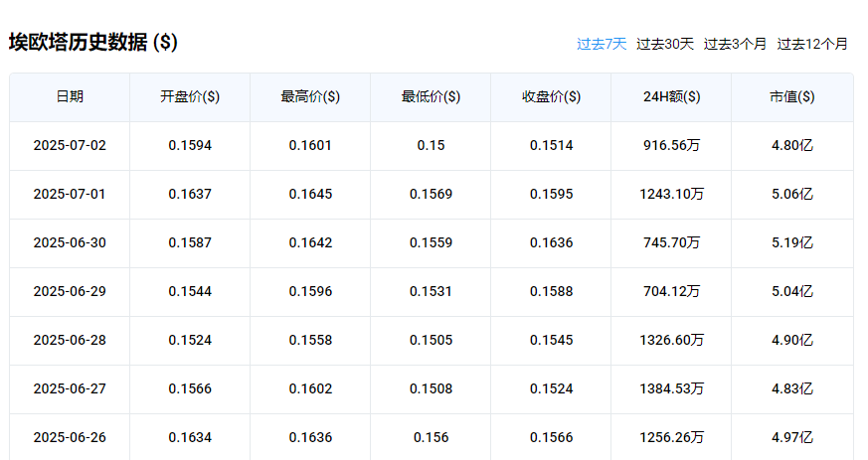Click the market cap 4.80亿
The width and height of the screenshot is (868, 460).
click(x=792, y=145)
